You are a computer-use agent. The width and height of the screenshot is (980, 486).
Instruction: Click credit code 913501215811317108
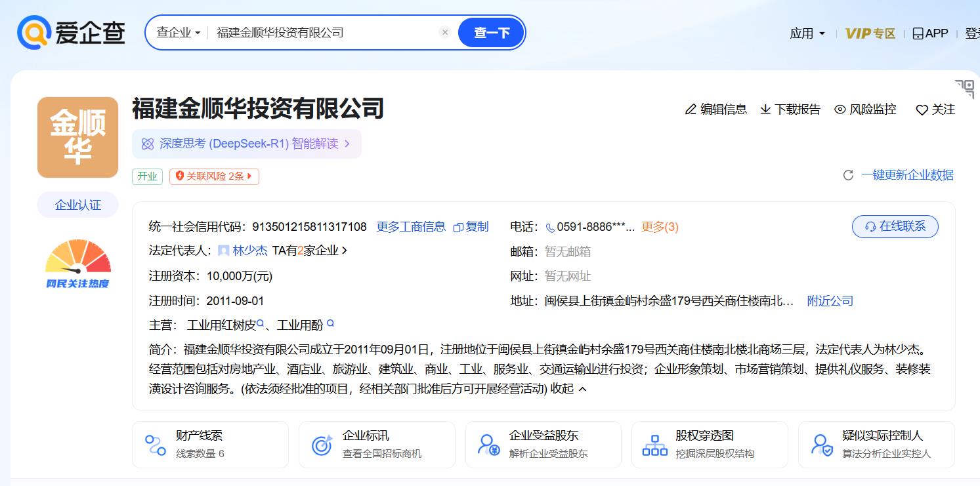point(309,227)
